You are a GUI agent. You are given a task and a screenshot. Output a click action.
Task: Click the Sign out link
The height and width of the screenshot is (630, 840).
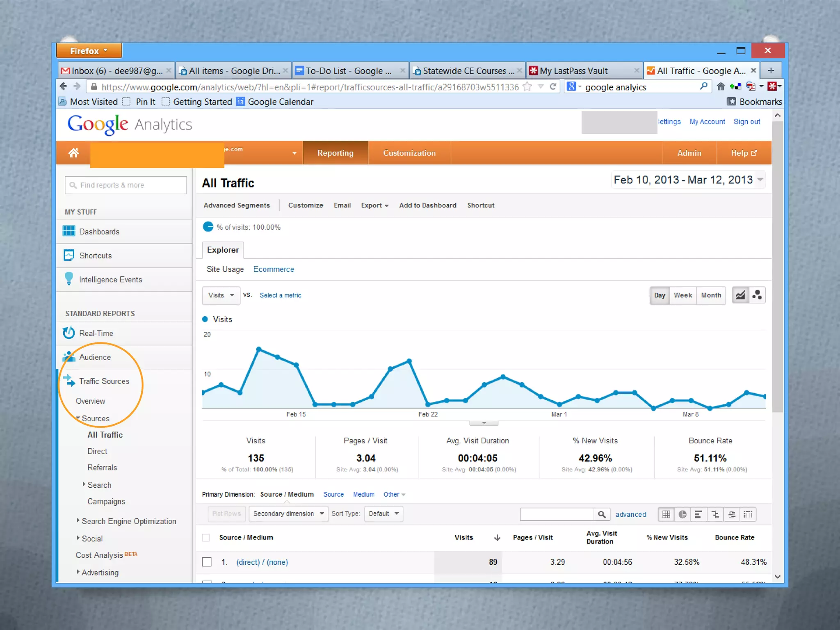click(x=747, y=122)
